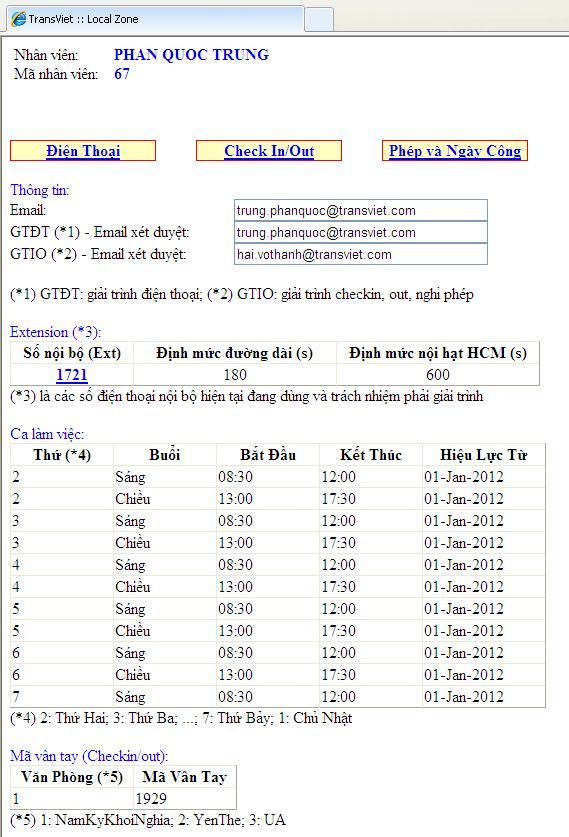Open the Điện Thoại link
Viewport: 569px width, 837px height.
tap(83, 151)
